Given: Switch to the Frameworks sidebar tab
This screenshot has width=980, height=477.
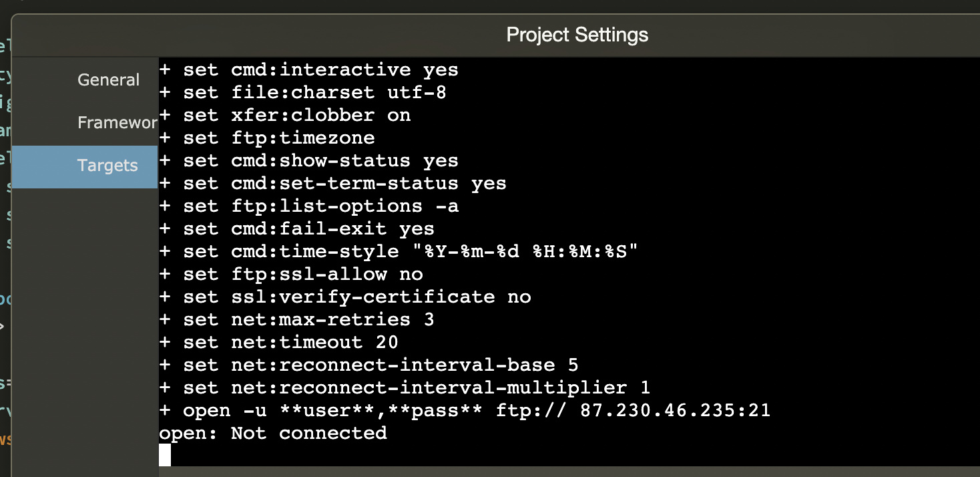Looking at the screenshot, I should (117, 123).
